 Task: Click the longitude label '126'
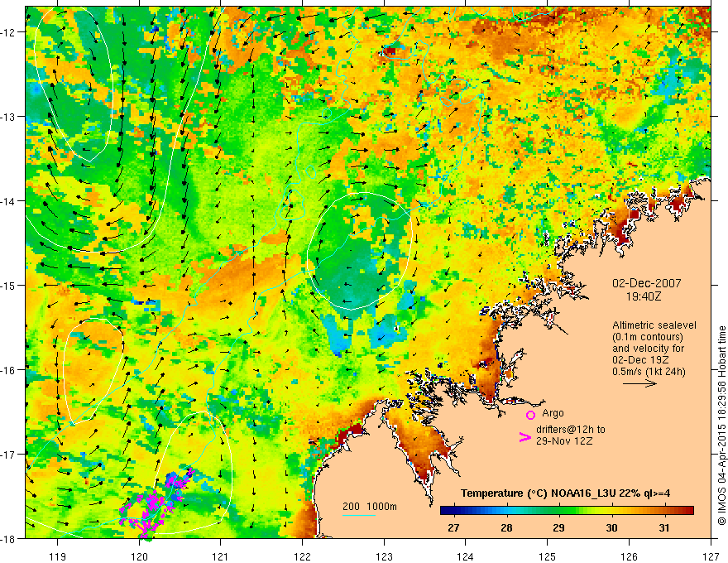pyautogui.click(x=629, y=556)
